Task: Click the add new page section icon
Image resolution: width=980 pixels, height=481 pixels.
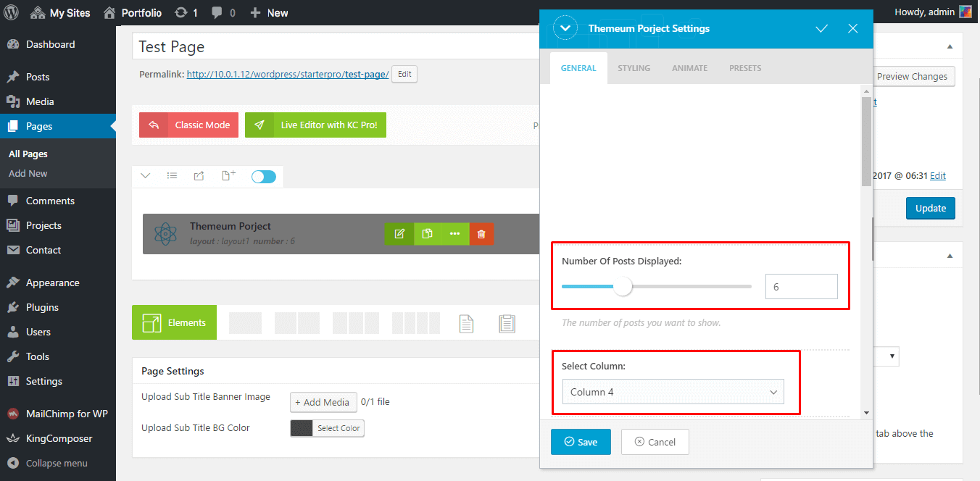Action: pyautogui.click(x=228, y=176)
